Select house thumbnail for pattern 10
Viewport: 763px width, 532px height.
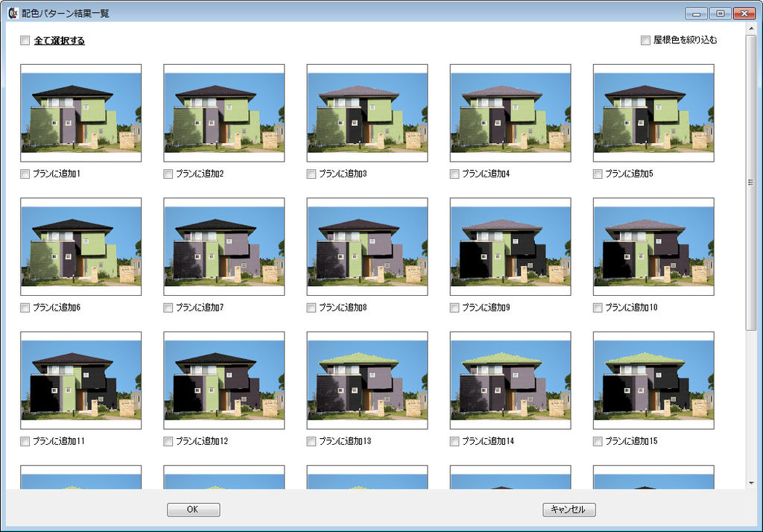click(653, 247)
